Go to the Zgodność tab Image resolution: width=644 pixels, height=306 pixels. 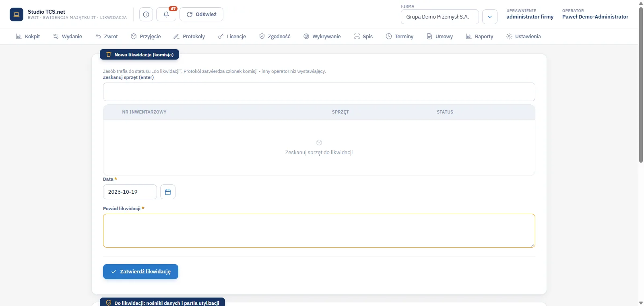275,37
